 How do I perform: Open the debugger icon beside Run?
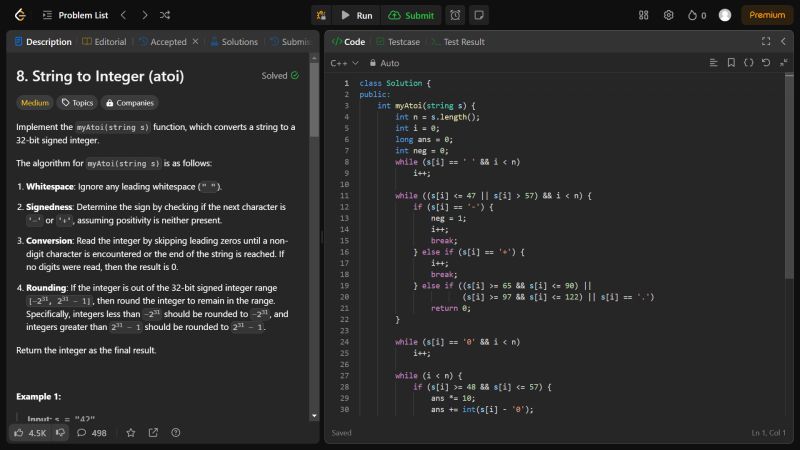point(321,15)
